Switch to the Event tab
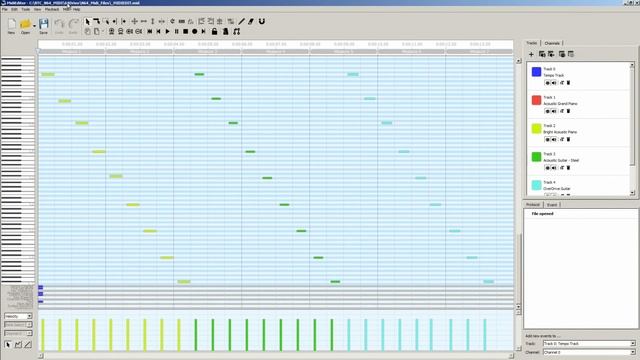Image resolution: width=640 pixels, height=360 pixels. (552, 204)
